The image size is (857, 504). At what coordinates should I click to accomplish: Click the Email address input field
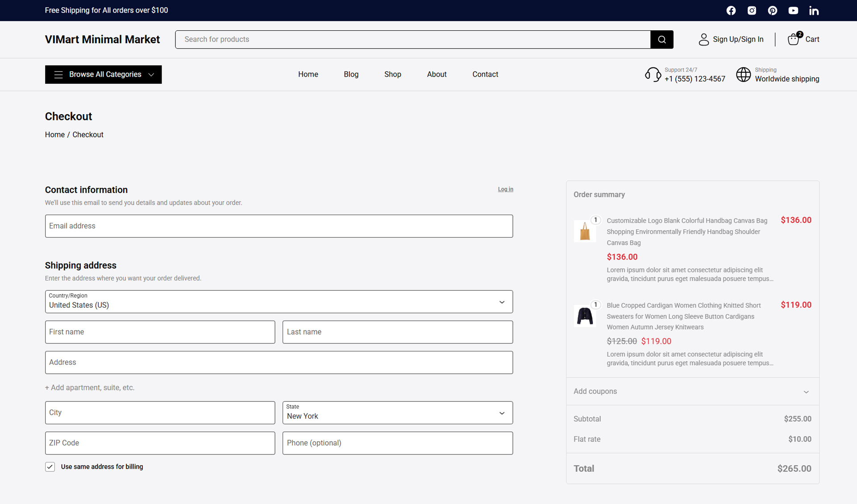[279, 226]
